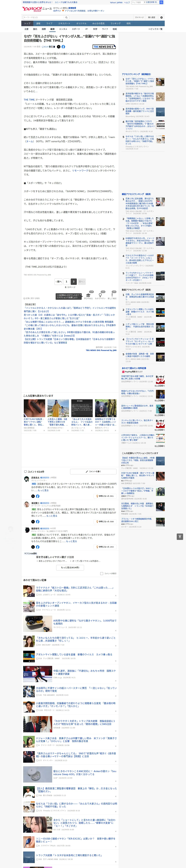Select the ライフ tab in the category row
Screen dimensions: 186x868
(105, 29)
